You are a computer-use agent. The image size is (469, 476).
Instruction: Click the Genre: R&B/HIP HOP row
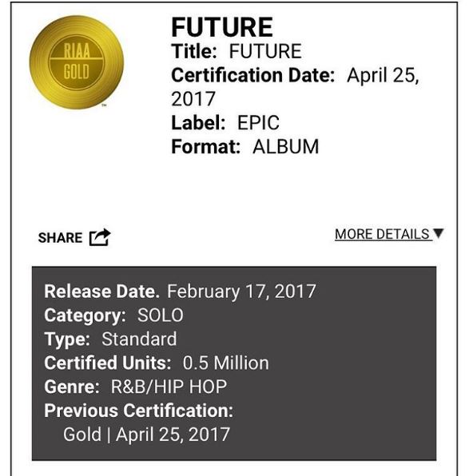(x=136, y=387)
